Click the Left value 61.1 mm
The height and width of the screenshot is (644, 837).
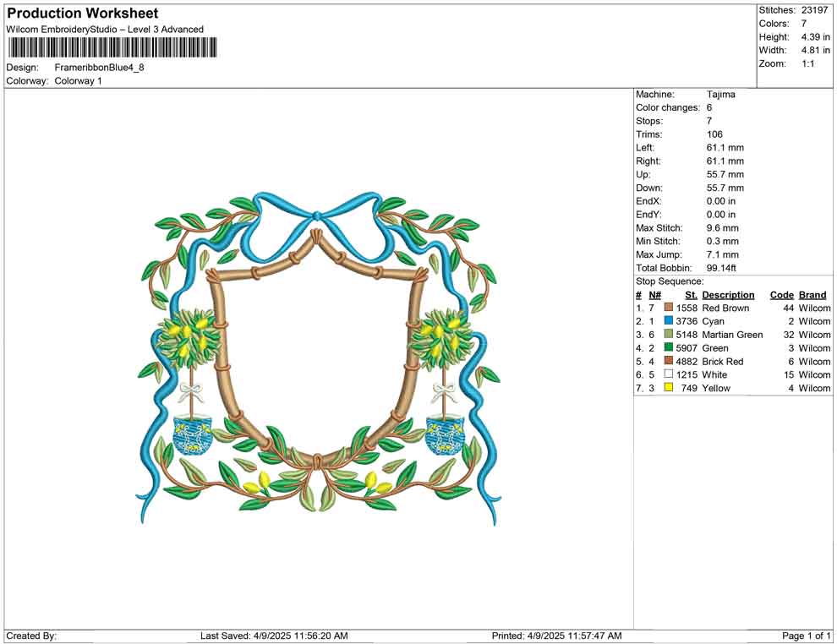725,148
